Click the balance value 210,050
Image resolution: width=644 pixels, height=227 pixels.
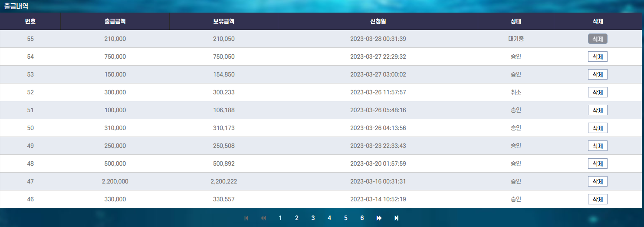(223, 39)
